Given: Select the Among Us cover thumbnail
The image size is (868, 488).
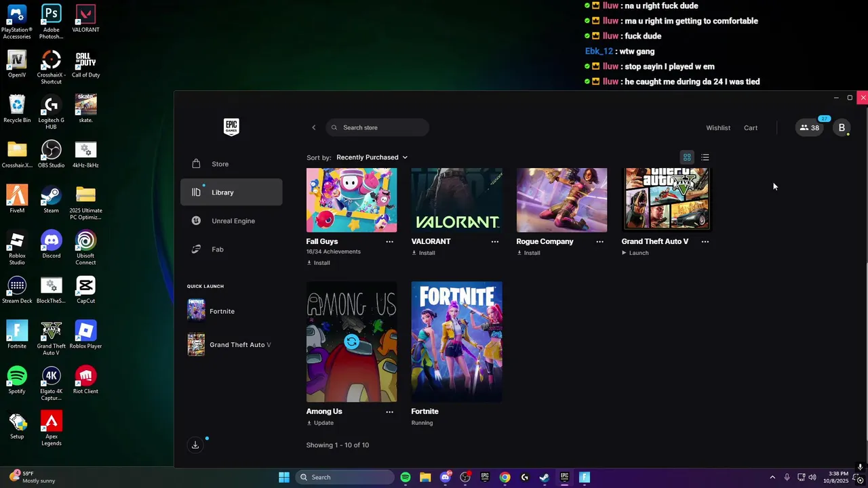Looking at the screenshot, I should point(351,342).
